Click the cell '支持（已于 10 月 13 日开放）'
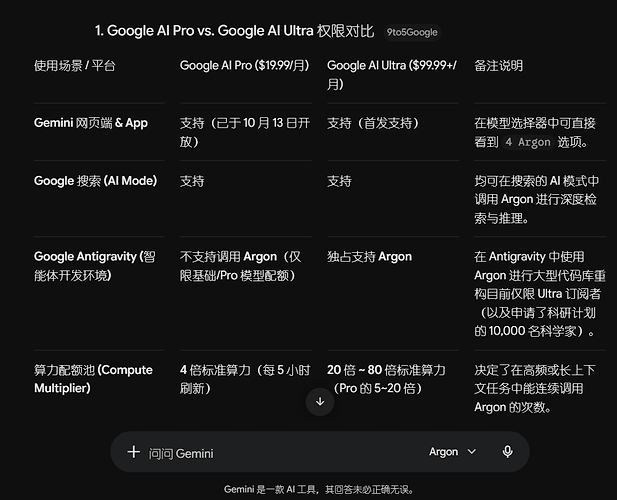The width and height of the screenshot is (617, 500). tap(245, 132)
